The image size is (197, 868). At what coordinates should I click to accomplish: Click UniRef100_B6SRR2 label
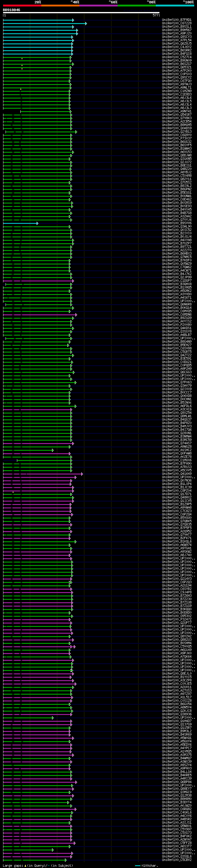coord(177,50)
